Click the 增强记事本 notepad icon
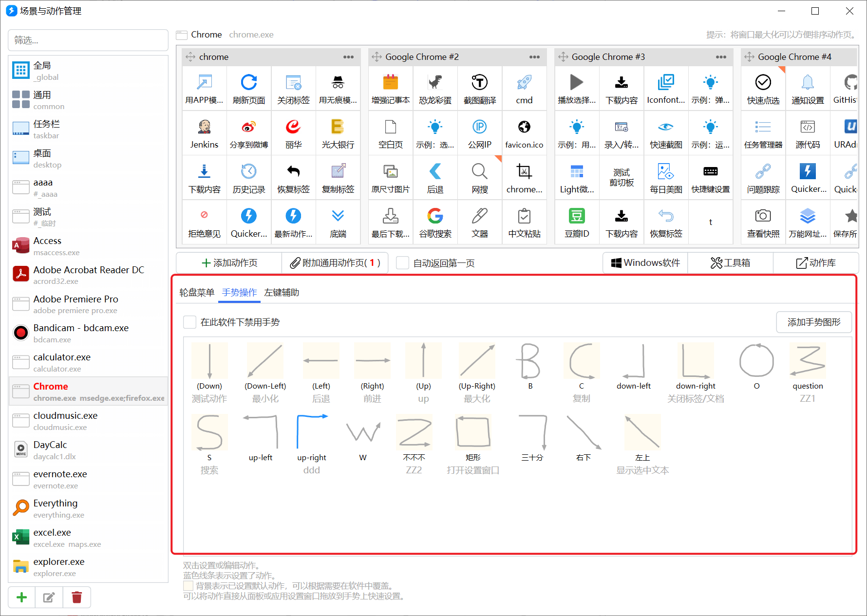Screen dimensions: 867x616 [391, 82]
